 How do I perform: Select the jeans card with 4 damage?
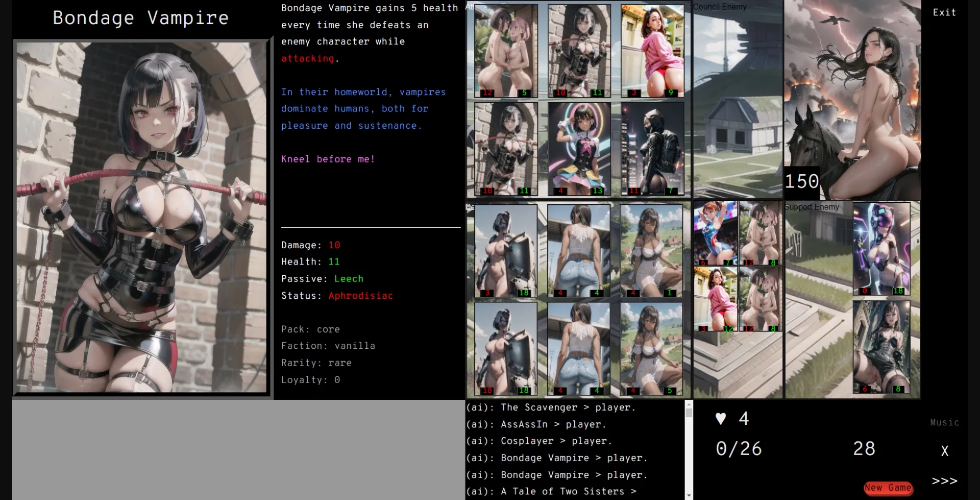click(x=579, y=250)
